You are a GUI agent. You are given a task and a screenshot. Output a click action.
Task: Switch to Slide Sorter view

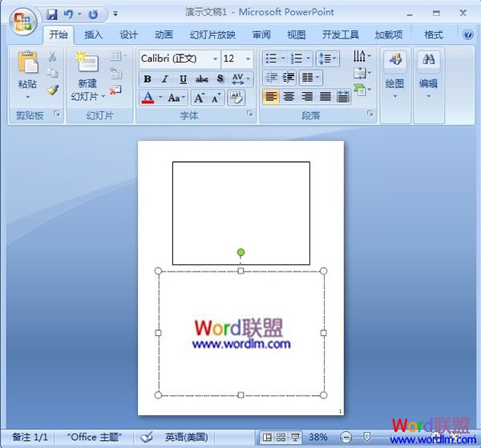click(281, 438)
